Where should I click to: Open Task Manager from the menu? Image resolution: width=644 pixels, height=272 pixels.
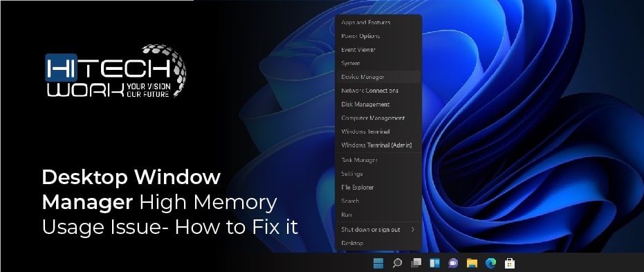pos(378,161)
